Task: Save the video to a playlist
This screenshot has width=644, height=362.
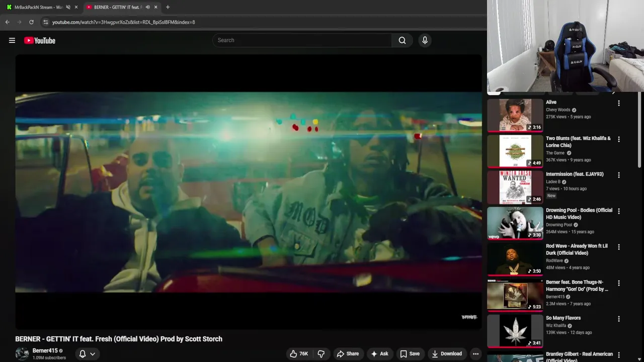Action: [x=410, y=354]
